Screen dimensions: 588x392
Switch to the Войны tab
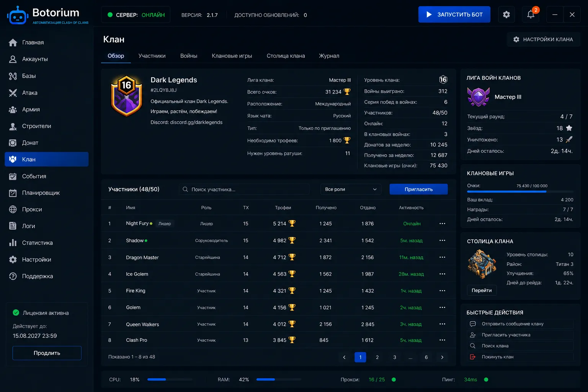[x=189, y=56]
